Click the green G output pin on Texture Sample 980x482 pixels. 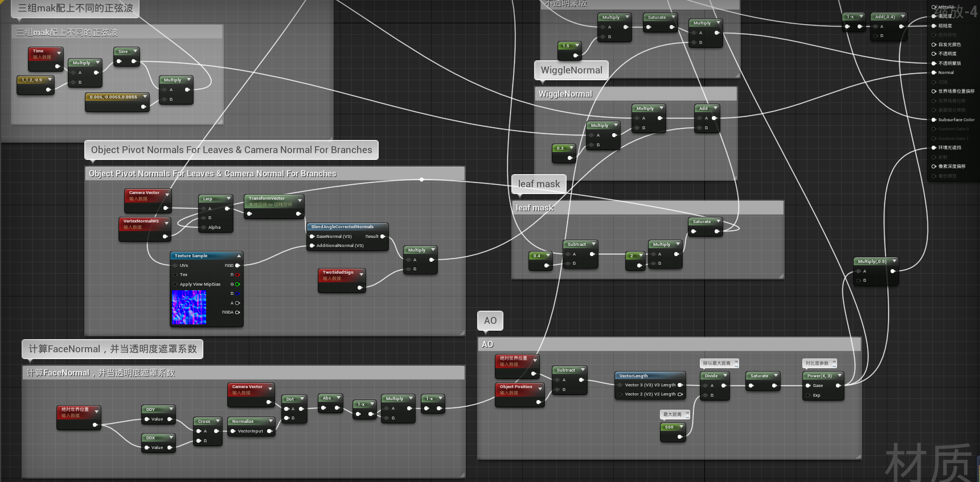237,284
